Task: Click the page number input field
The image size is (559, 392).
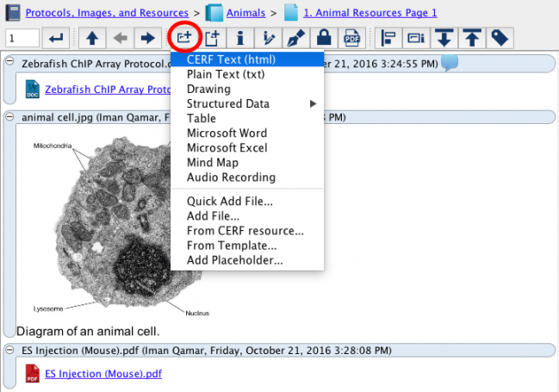Action: 22,38
